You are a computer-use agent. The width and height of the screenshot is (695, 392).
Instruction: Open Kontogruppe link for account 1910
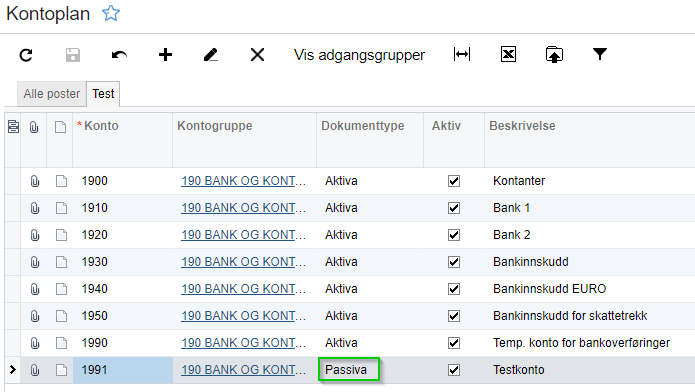(x=243, y=208)
